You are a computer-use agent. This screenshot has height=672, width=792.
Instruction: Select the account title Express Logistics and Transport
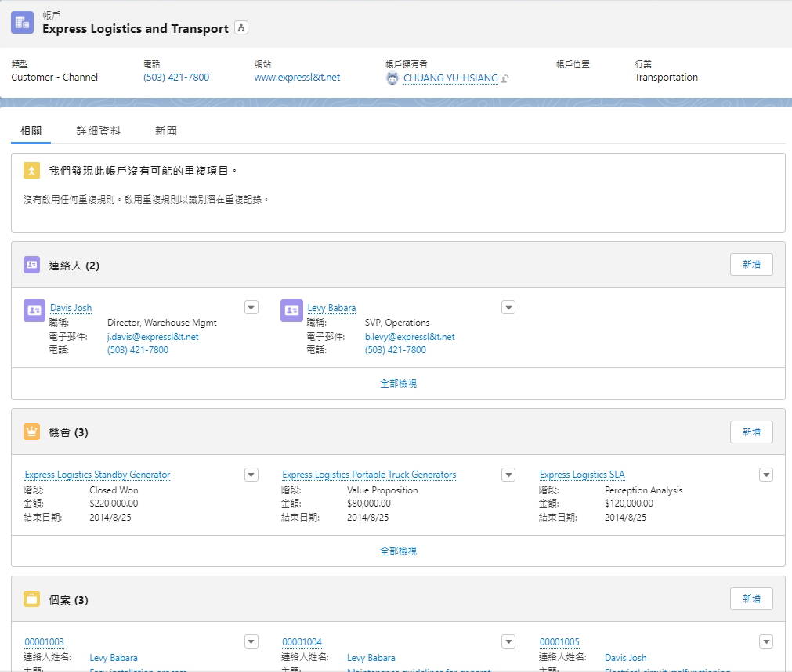(136, 29)
